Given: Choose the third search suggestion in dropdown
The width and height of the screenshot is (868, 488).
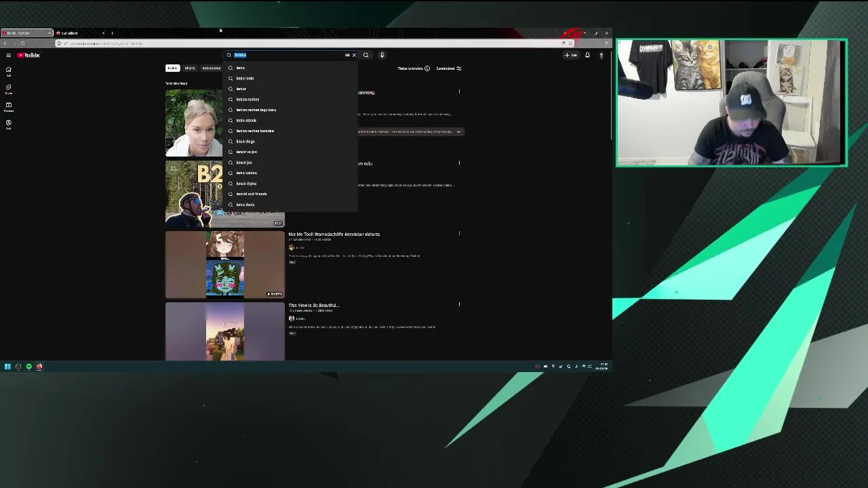Looking at the screenshot, I should pyautogui.click(x=290, y=89).
